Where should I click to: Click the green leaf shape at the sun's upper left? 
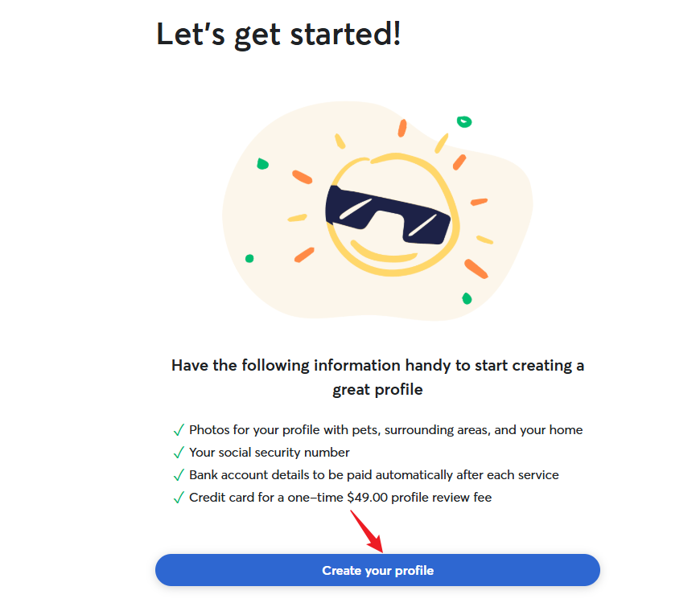pos(262,164)
